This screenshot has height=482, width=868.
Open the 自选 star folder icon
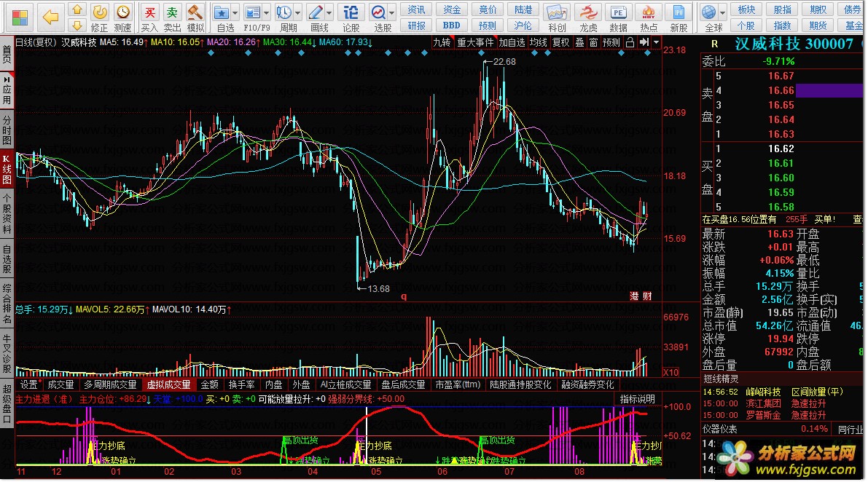pyautogui.click(x=222, y=12)
